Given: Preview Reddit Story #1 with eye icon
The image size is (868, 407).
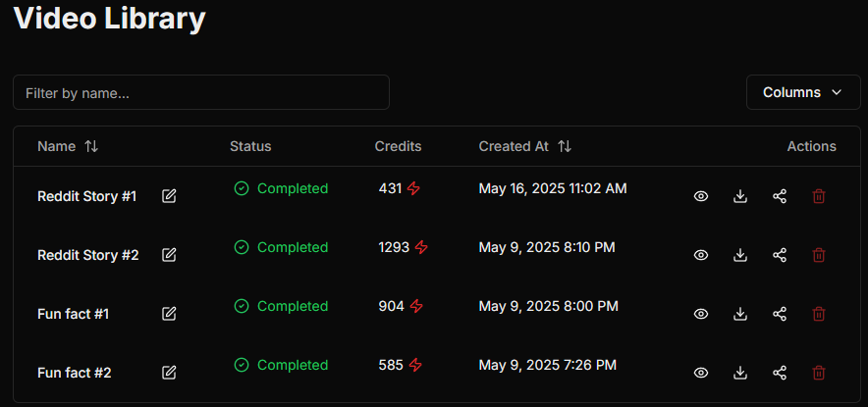Looking at the screenshot, I should point(701,196).
